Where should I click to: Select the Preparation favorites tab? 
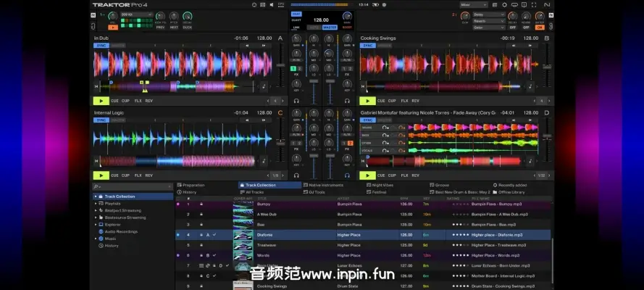tap(193, 185)
